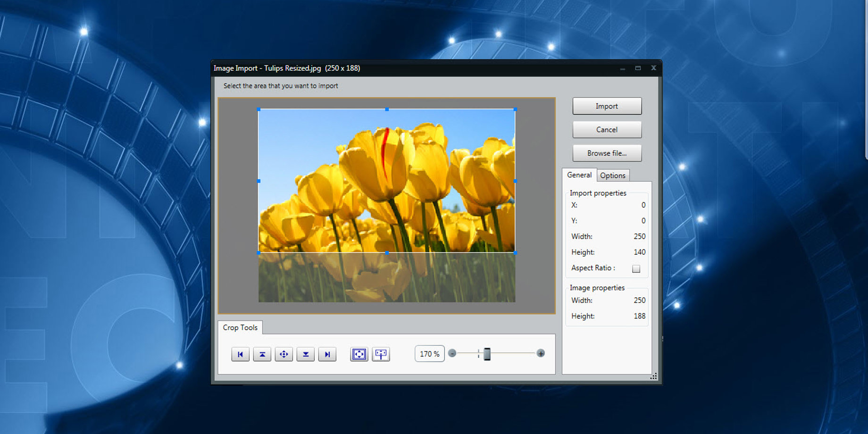Switch to the Options tab
The height and width of the screenshot is (434, 868).
click(x=612, y=175)
